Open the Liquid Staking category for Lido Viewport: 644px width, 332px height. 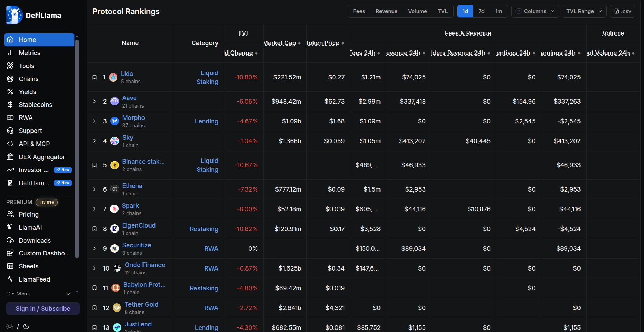(207, 77)
